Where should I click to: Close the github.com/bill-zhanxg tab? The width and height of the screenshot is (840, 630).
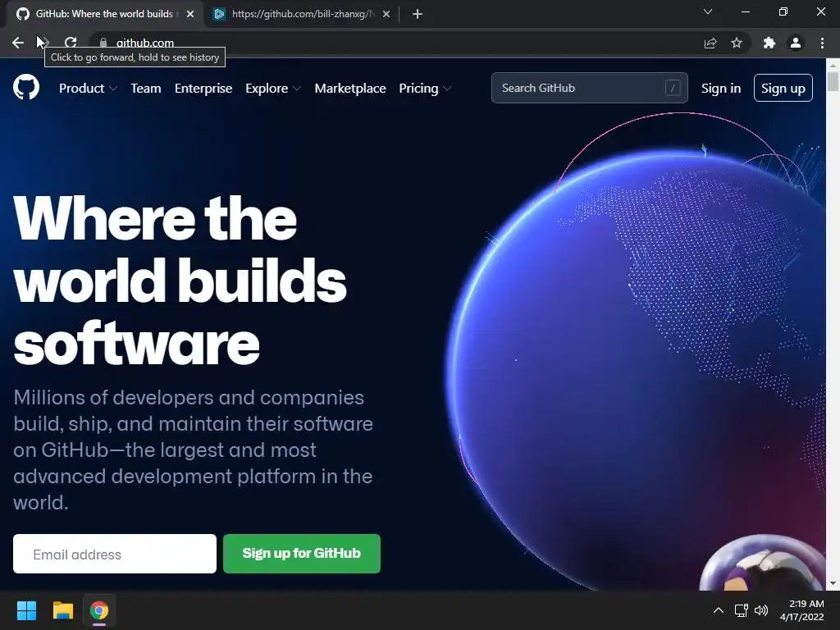386,14
